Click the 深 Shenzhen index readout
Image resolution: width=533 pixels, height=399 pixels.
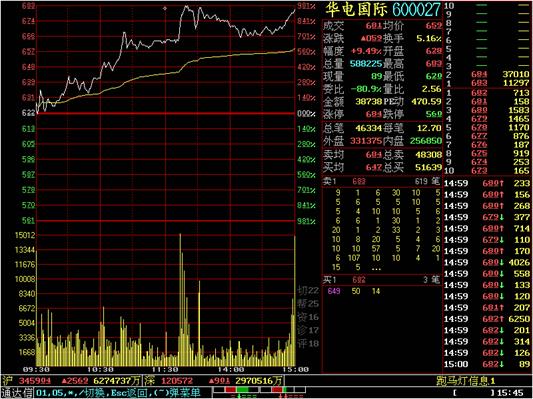point(213,381)
